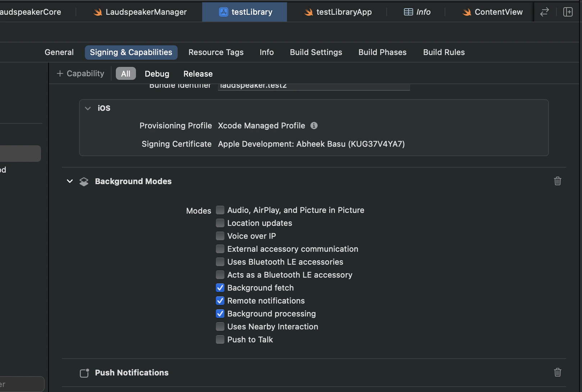The width and height of the screenshot is (582, 392).
Task: Open the Resource Tags tab
Action: (216, 52)
